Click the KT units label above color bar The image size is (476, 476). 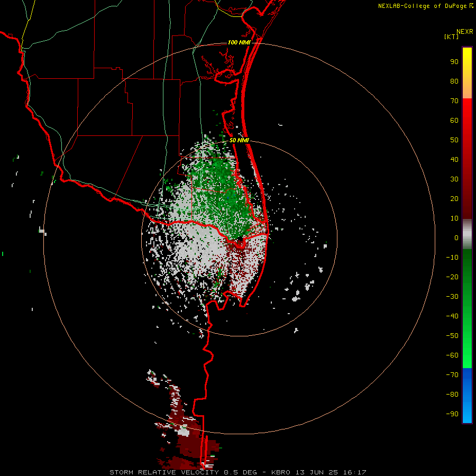click(452, 36)
